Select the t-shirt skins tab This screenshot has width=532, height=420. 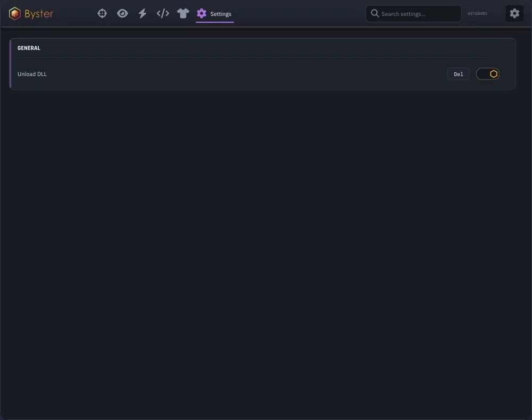click(x=183, y=14)
